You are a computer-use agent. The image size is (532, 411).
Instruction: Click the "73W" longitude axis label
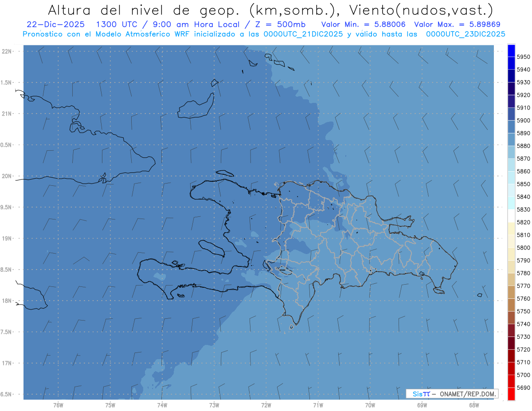tap(214, 405)
